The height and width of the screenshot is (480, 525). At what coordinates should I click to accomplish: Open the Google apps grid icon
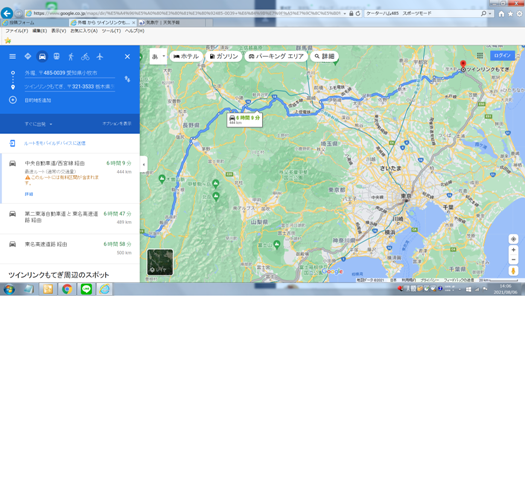point(480,56)
